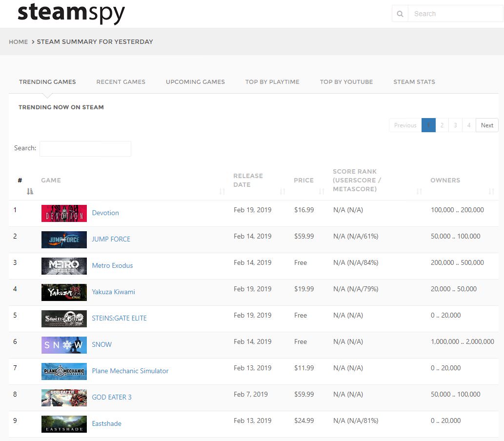This screenshot has height=441, width=504.
Task: Click the magnifier search icon in header
Action: (x=400, y=14)
